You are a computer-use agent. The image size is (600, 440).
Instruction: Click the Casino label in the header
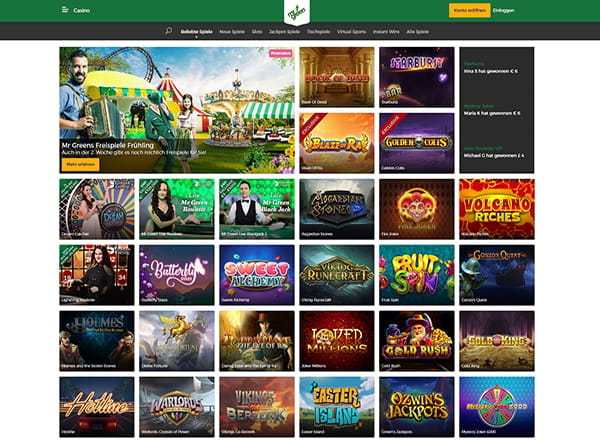(82, 10)
